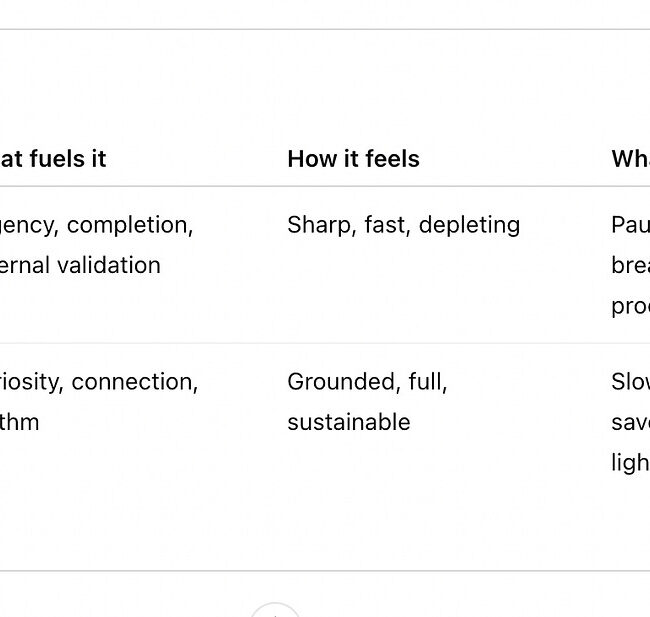
Task: Click the "curiosity, connection" text line
Action: coord(98,382)
